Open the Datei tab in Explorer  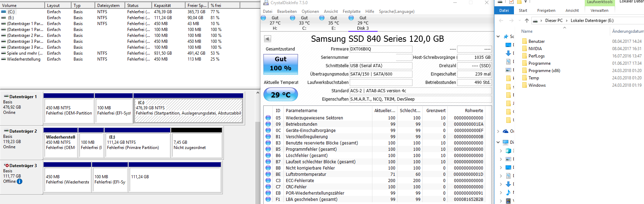pos(504,10)
